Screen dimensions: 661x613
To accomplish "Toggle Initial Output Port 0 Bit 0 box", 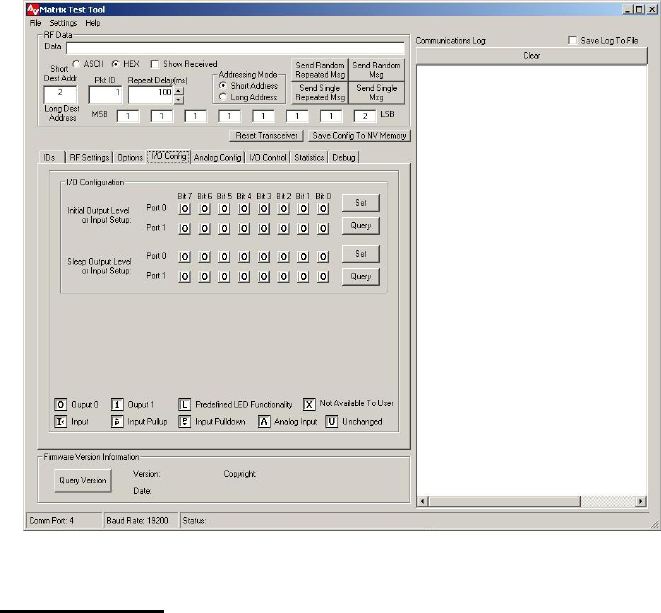I will click(x=323, y=209).
